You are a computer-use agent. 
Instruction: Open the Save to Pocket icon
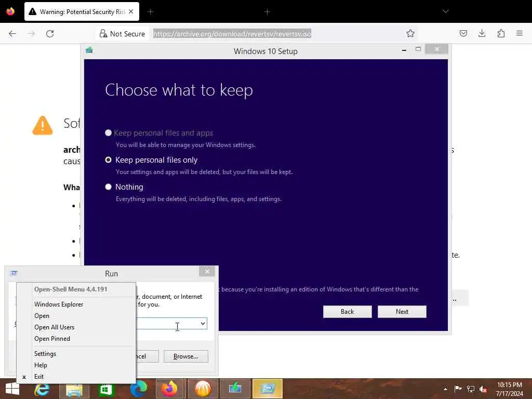[x=463, y=33]
